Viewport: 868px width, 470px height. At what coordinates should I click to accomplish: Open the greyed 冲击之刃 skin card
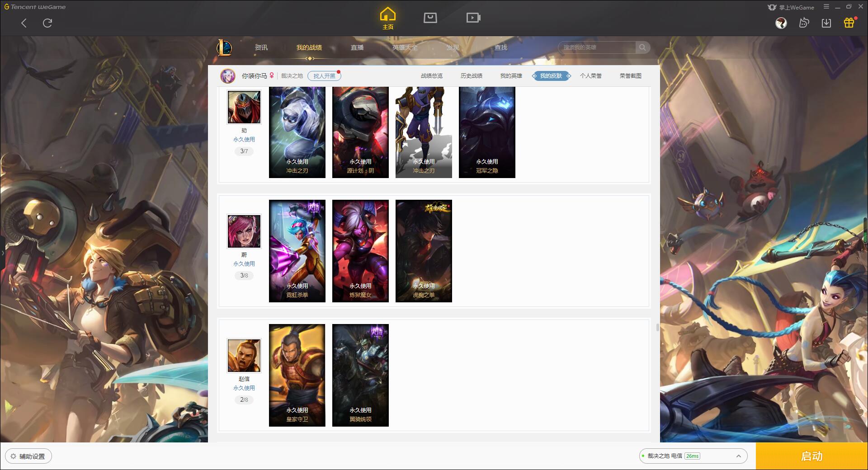[x=424, y=132]
